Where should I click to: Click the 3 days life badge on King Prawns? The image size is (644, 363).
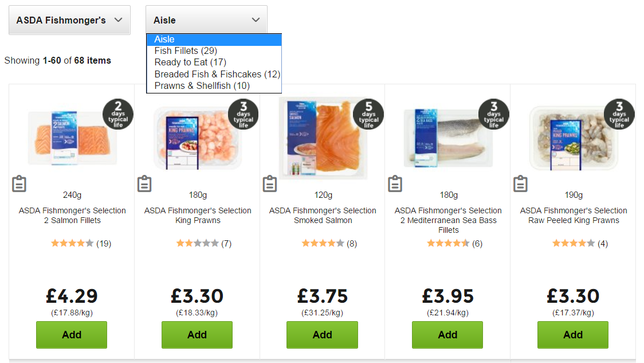point(243,114)
